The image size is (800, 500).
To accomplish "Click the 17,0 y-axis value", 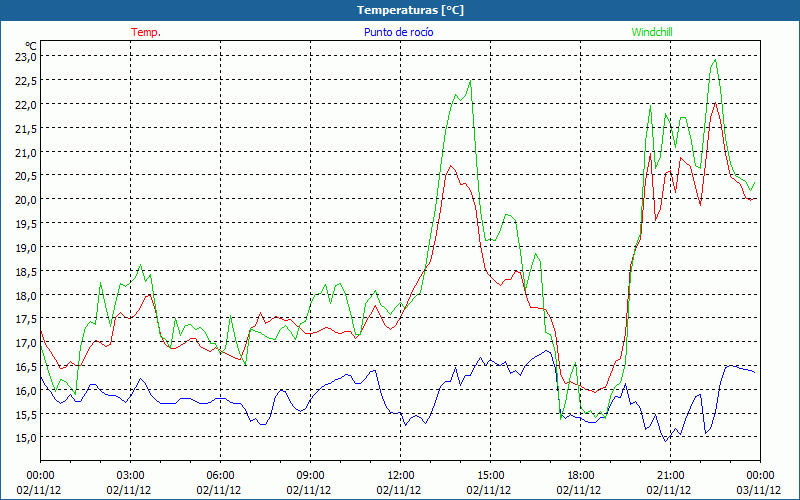I will [x=26, y=343].
